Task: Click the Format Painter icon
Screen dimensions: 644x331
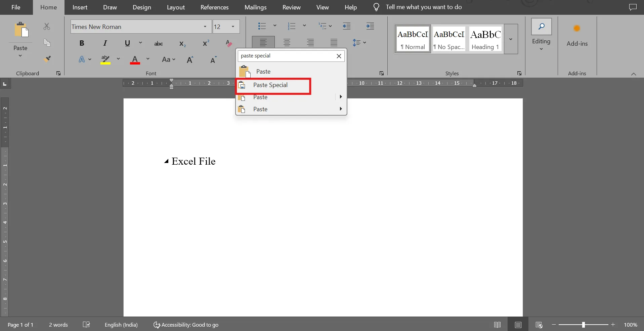Action: pyautogui.click(x=47, y=59)
